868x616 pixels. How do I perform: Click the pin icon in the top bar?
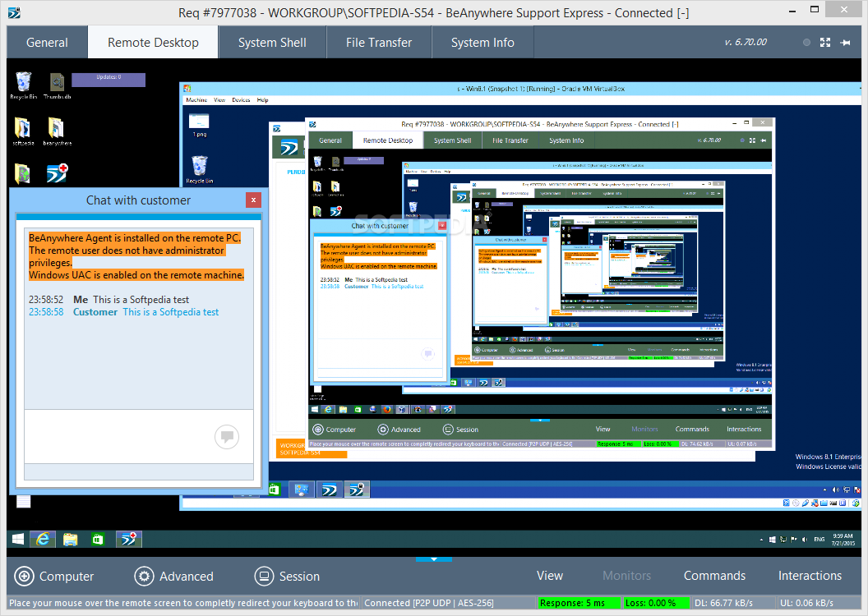coord(845,43)
